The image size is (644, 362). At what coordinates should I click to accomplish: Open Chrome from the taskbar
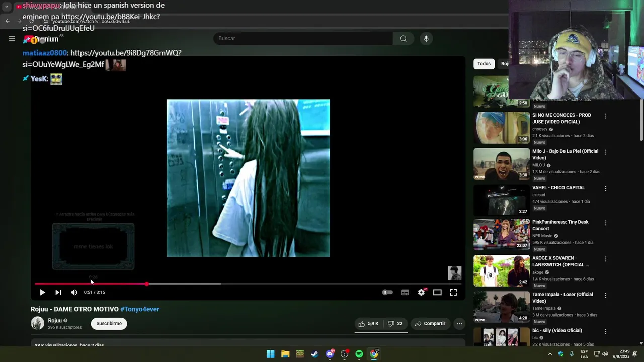[x=374, y=354]
